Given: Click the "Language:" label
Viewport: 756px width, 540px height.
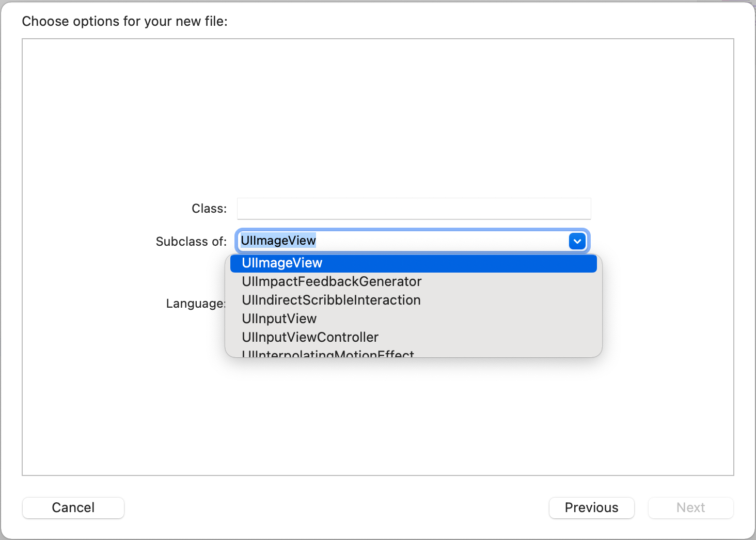Looking at the screenshot, I should 195,304.
